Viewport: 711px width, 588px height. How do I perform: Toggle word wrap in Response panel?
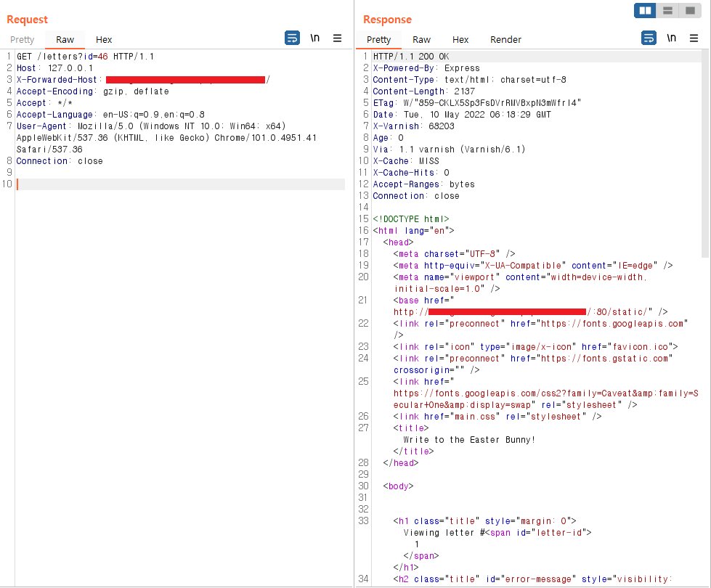[x=649, y=38]
